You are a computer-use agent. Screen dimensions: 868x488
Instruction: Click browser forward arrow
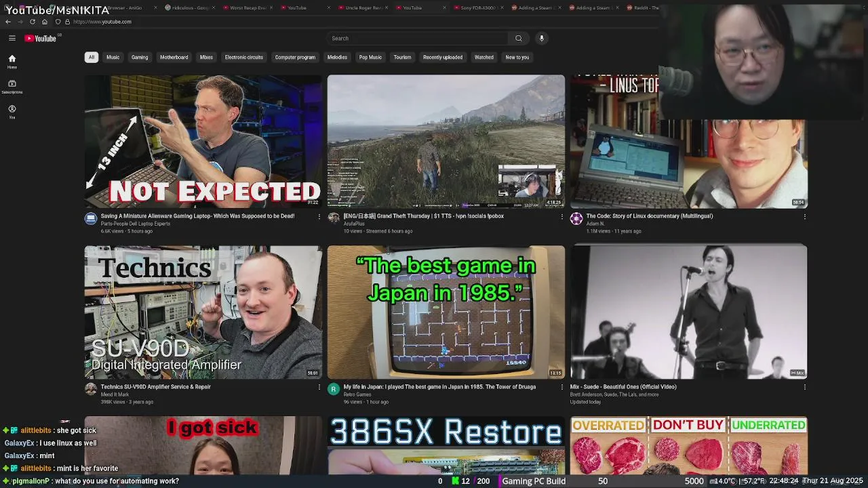(x=20, y=22)
